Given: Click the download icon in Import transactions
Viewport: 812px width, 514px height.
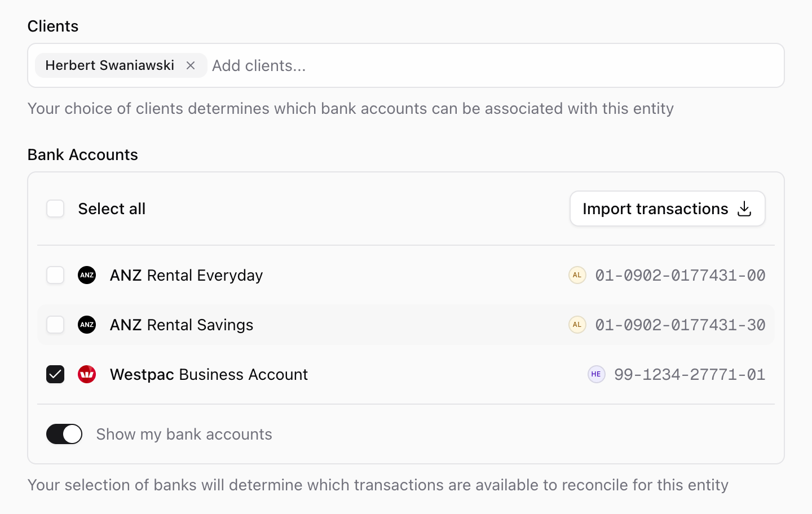Looking at the screenshot, I should [744, 209].
